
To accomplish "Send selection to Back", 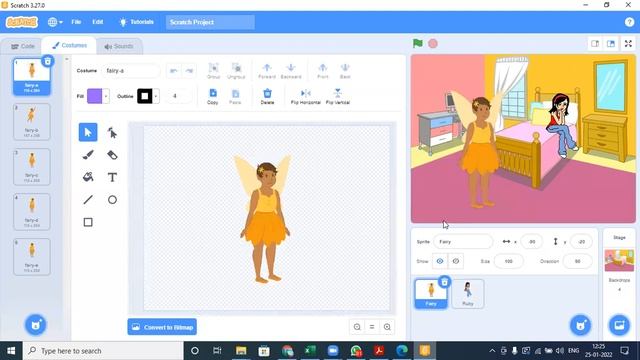I will pyautogui.click(x=345, y=71).
